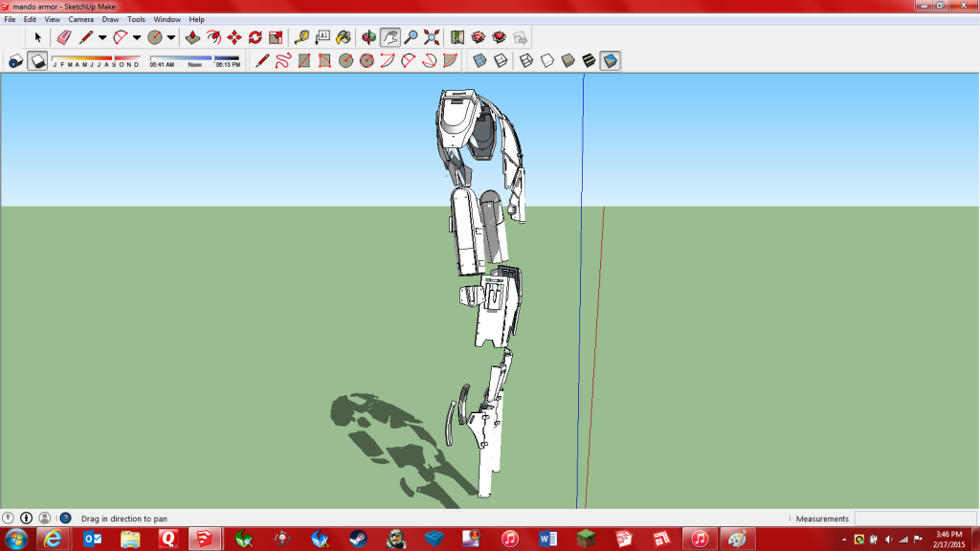Expand the Line tool dropdown arrow
Screen dimensions: 980x551
tap(101, 37)
